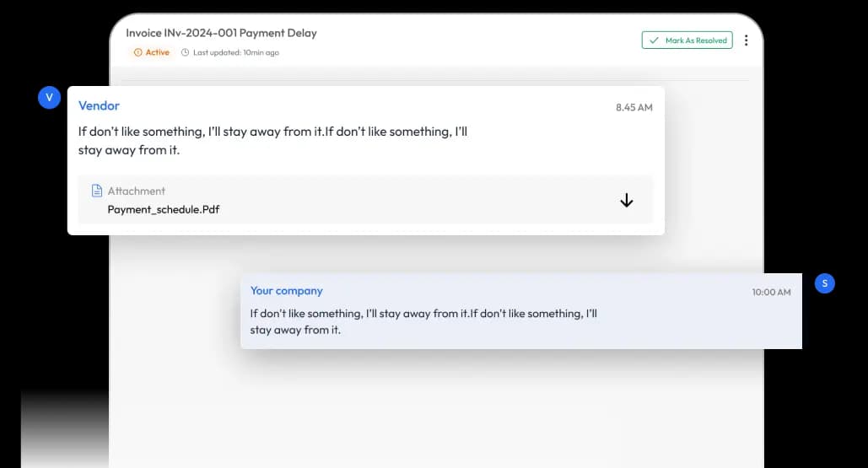Screen dimensions: 868x468
Task: Click the Active status label
Action: 157,52
